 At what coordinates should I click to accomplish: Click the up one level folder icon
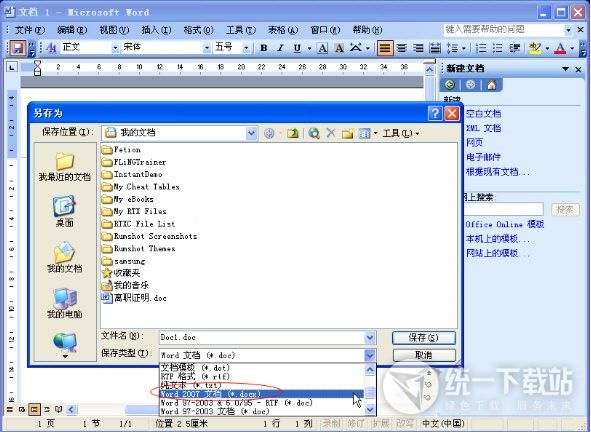point(292,133)
